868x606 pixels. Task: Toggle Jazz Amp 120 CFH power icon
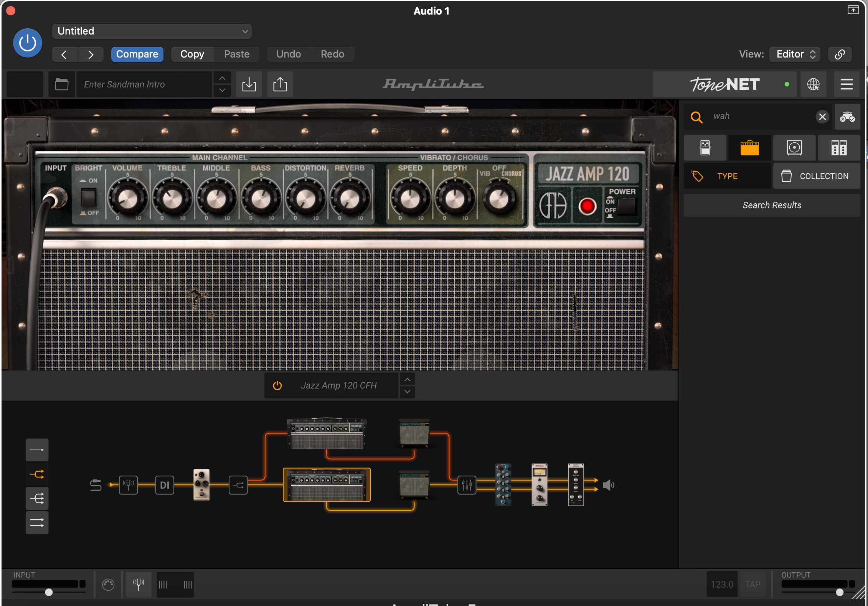point(277,385)
